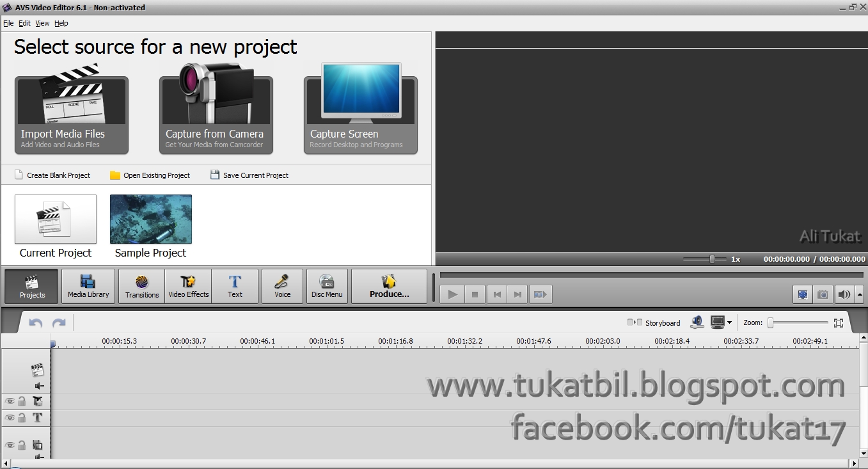Screen dimensions: 868x469
Task: Open the File menu
Action: click(x=8, y=23)
